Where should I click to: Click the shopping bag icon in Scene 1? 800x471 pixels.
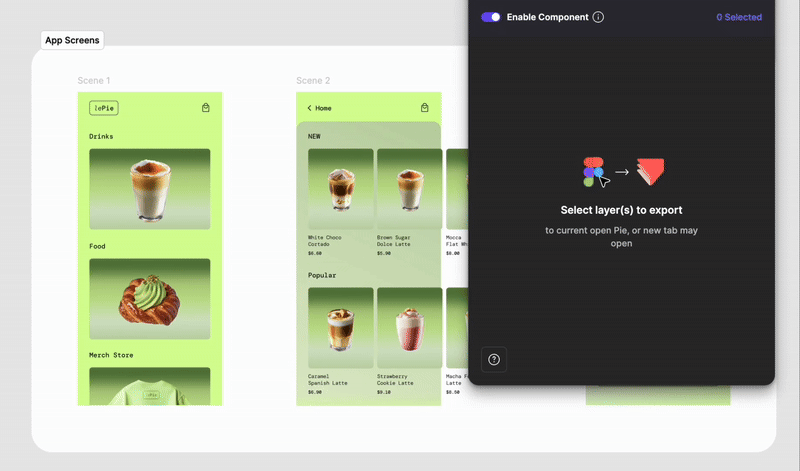[x=206, y=108]
